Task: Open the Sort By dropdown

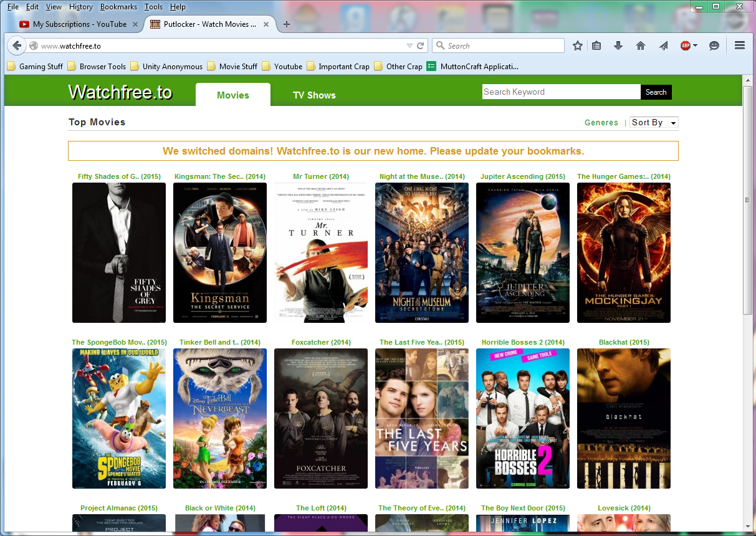Action: click(x=654, y=123)
